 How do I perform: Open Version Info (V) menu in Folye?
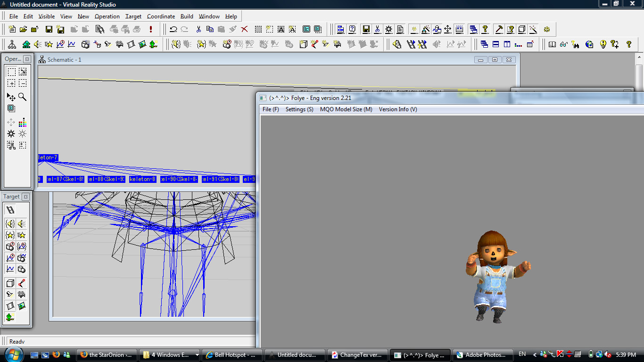pos(398,109)
